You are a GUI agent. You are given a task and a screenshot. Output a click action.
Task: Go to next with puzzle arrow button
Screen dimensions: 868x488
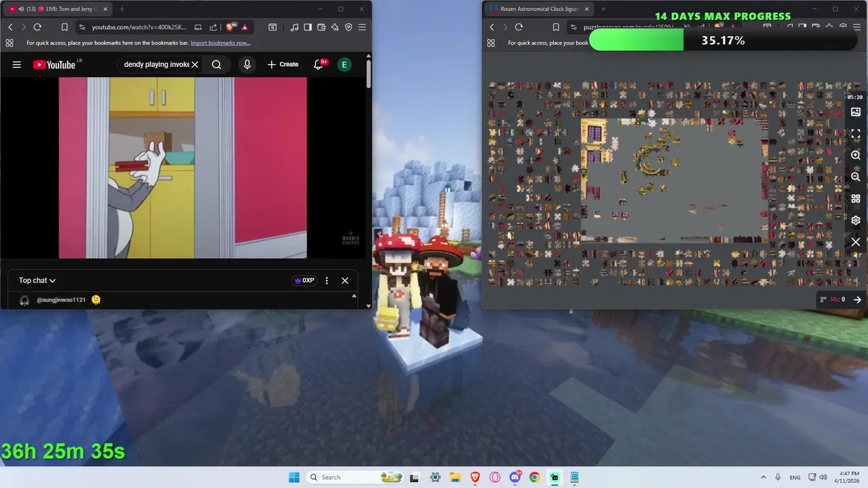coord(857,300)
